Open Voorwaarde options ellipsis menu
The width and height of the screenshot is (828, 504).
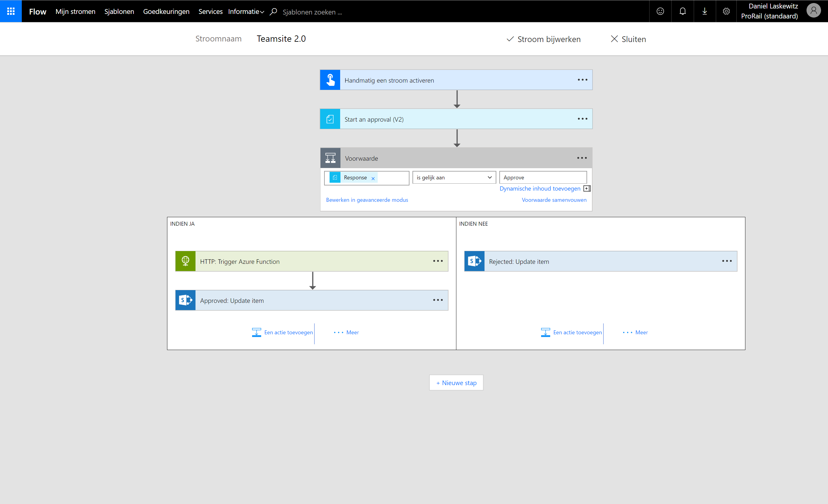582,158
